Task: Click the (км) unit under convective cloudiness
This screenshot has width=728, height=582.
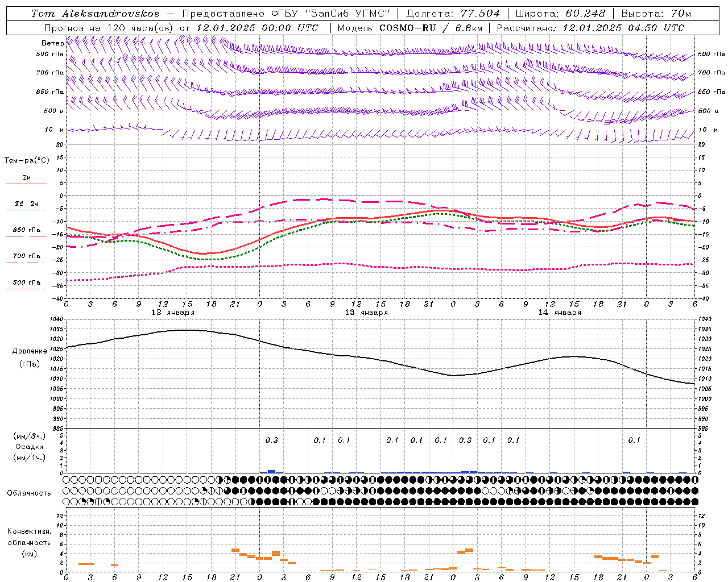Action: (x=30, y=554)
